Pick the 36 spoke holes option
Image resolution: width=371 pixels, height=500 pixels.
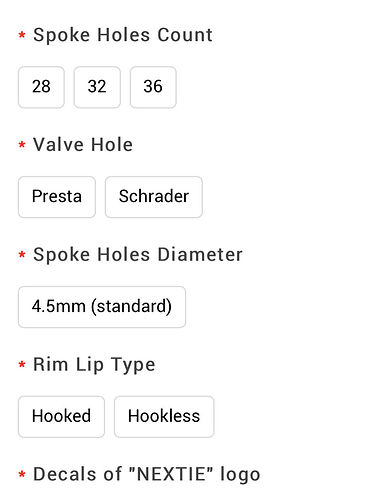tap(153, 87)
